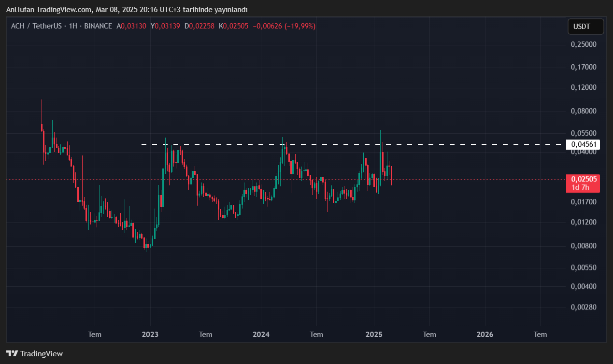Click the 2024 label on the time axis
613x364 pixels.
[261, 334]
